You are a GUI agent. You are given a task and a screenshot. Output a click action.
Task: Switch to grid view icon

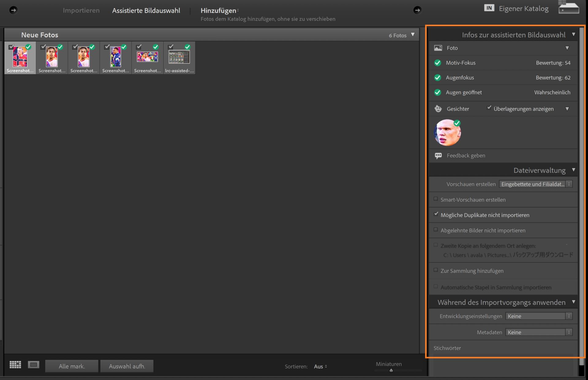point(15,364)
